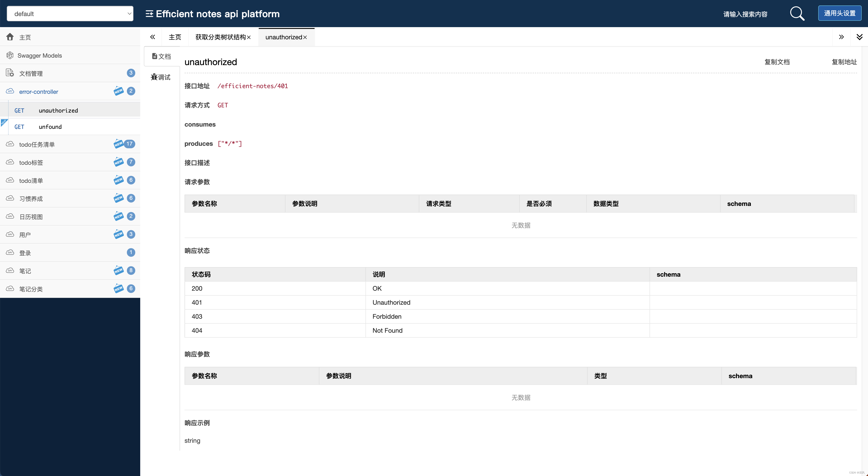Click the error-controller API cloud icon

click(x=10, y=91)
